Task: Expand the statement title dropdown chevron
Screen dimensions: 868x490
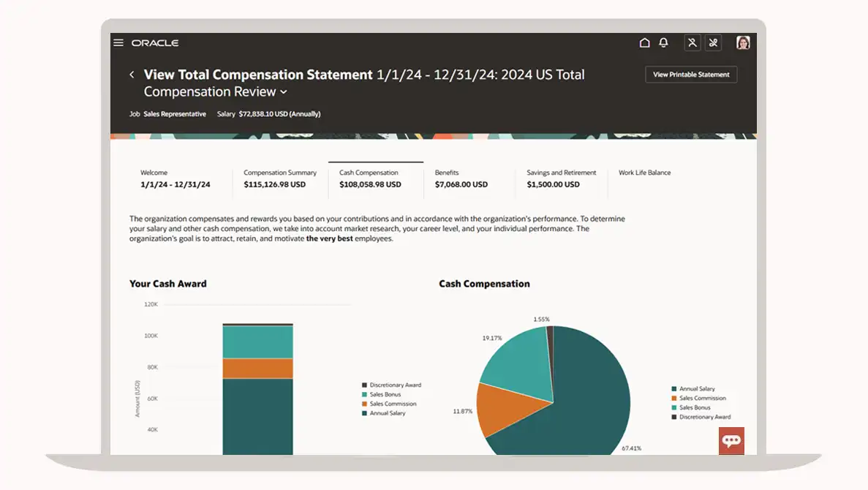Action: tap(284, 92)
